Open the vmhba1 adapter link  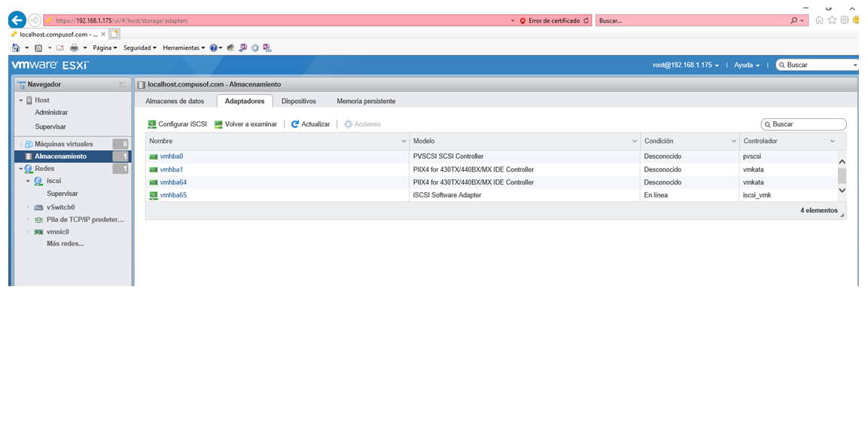tap(172, 169)
